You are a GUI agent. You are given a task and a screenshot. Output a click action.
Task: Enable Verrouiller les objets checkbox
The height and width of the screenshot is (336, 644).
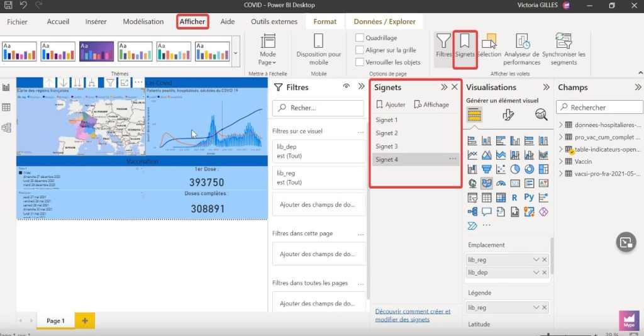(x=359, y=62)
